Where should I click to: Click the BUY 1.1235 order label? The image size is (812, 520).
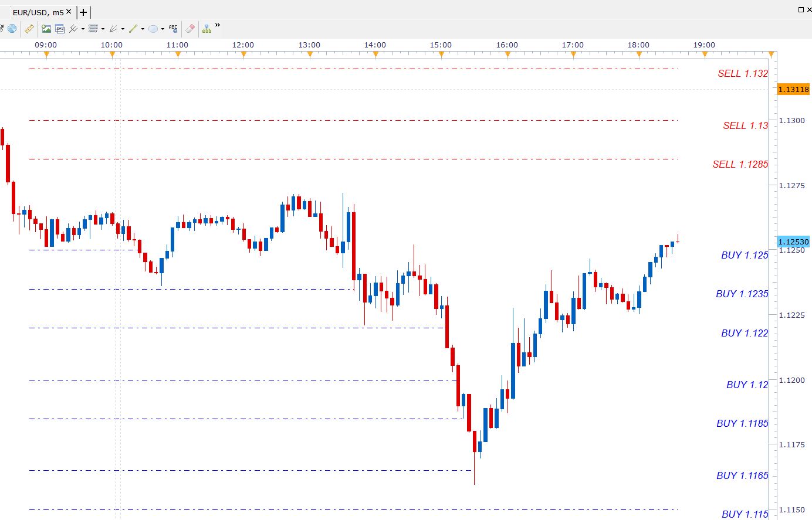point(742,294)
